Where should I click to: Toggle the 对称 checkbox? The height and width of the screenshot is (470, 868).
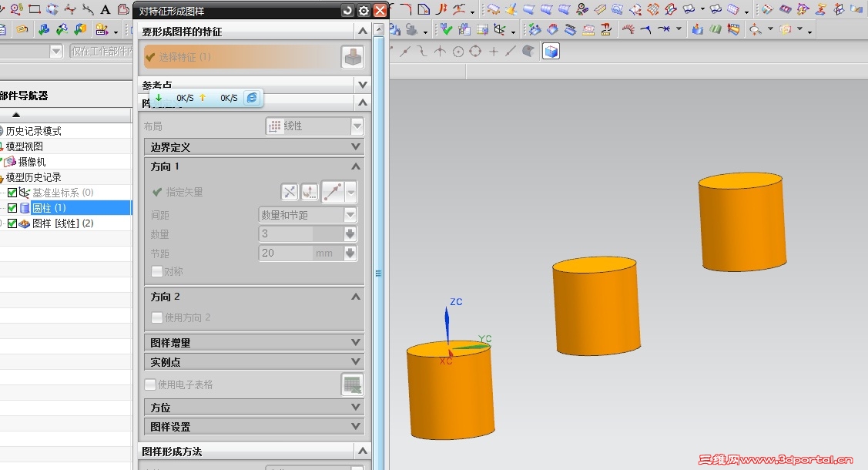(157, 271)
